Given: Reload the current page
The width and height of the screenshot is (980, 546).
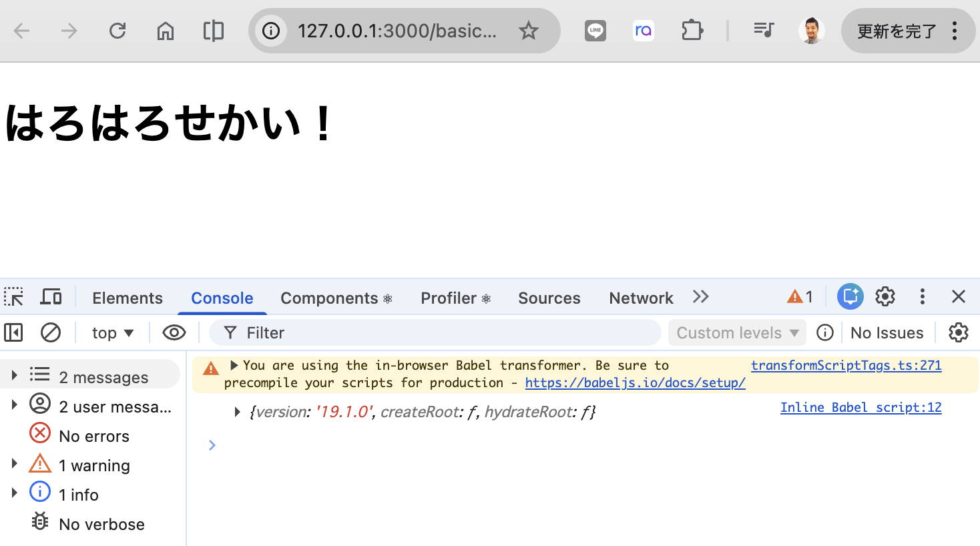Looking at the screenshot, I should click(117, 30).
